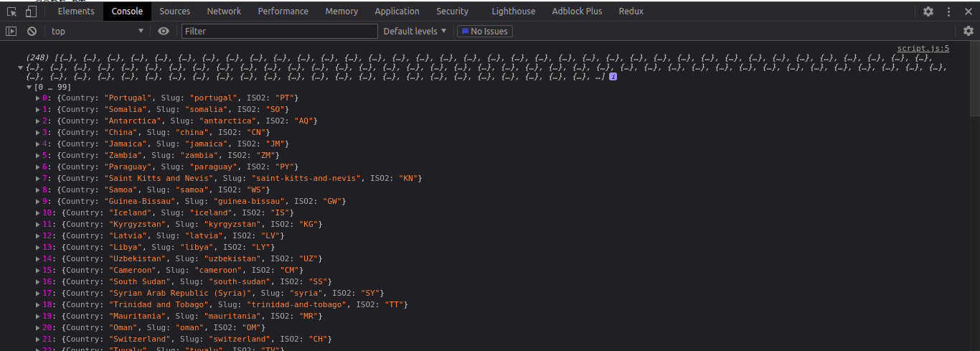The image size is (980, 351).
Task: Expand entry 0 Portugal object
Action: point(37,98)
